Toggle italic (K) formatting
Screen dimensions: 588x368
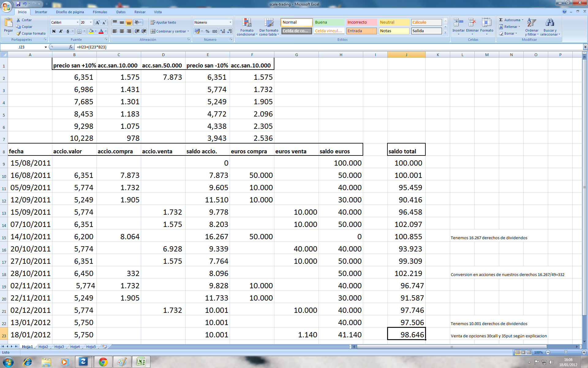tap(61, 31)
